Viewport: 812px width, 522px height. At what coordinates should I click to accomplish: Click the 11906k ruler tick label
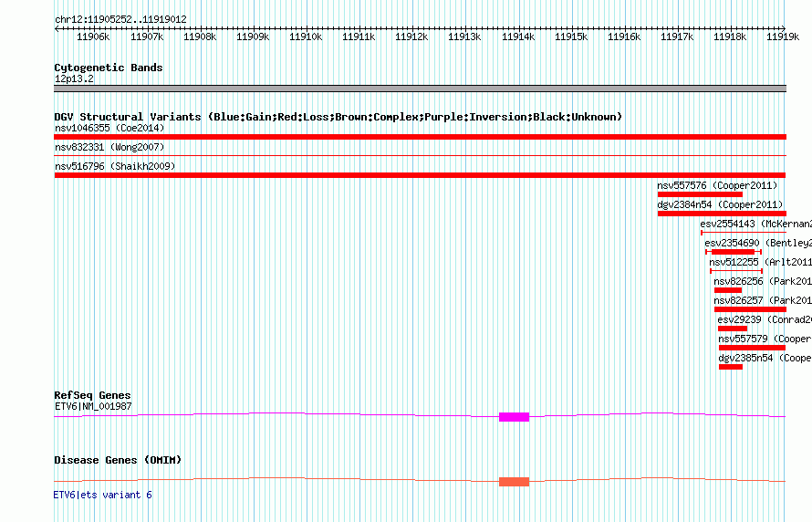click(93, 37)
